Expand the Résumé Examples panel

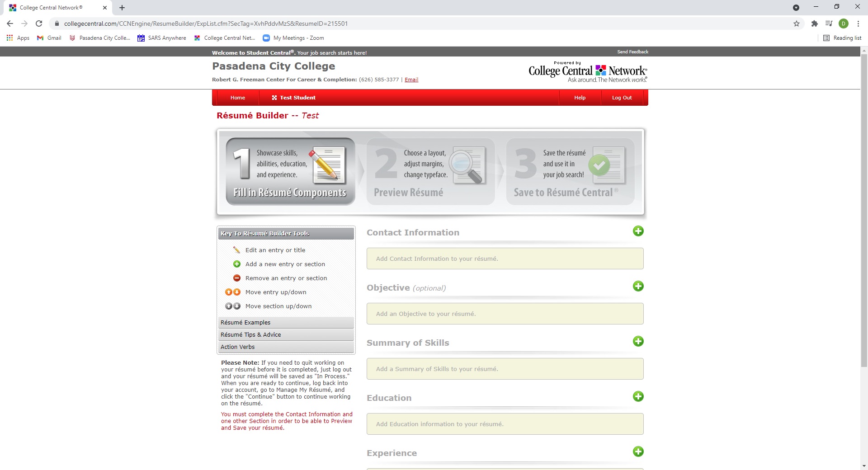pyautogui.click(x=286, y=322)
